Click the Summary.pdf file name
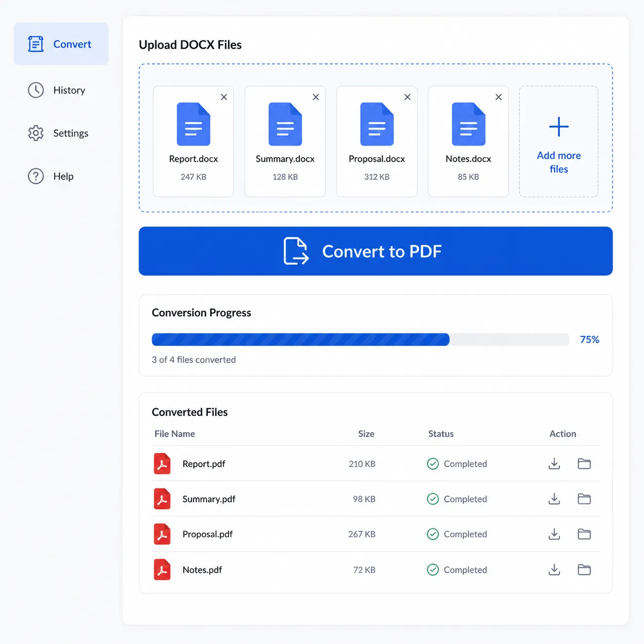This screenshot has width=644, height=644. point(209,499)
